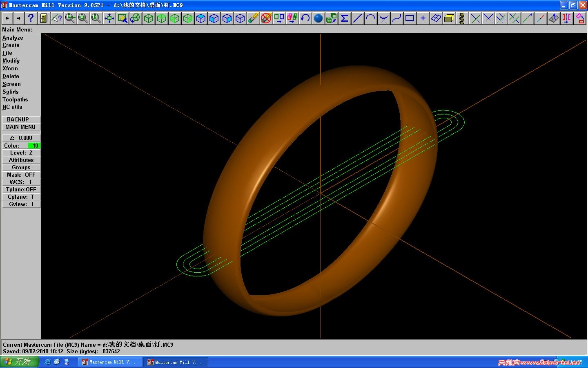The image size is (588, 368).
Task: Open the Groups button
Action: [21, 168]
